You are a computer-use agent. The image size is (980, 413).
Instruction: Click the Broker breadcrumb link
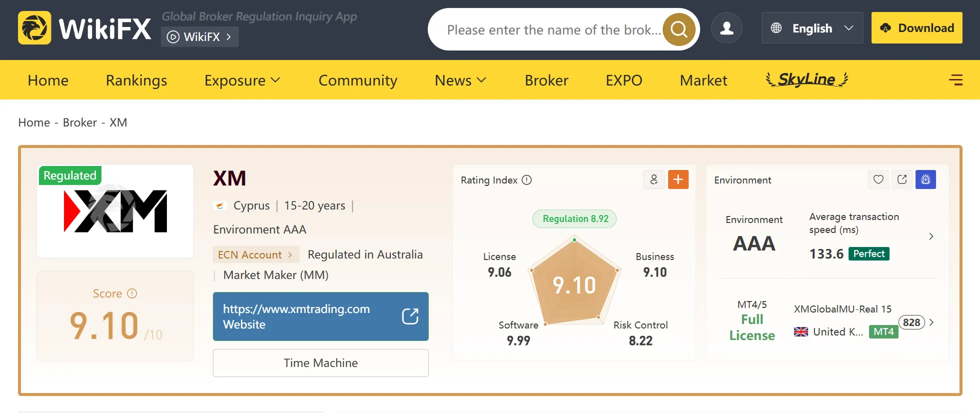click(x=80, y=122)
